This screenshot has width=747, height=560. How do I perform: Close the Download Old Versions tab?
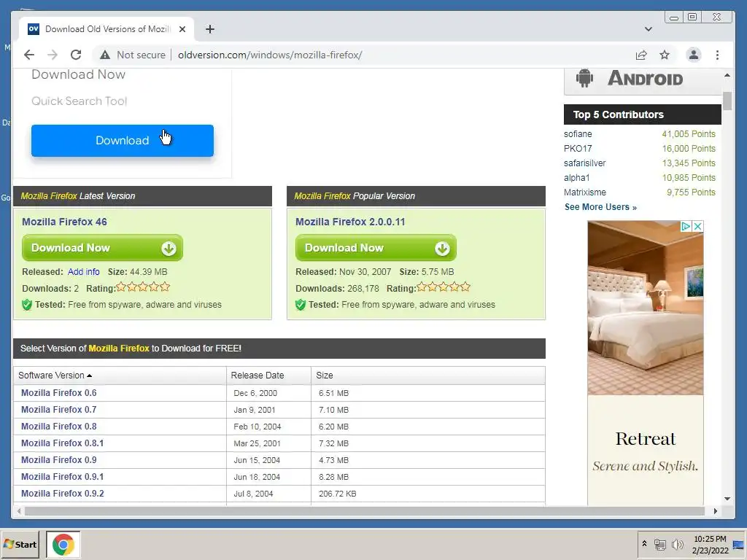click(182, 29)
